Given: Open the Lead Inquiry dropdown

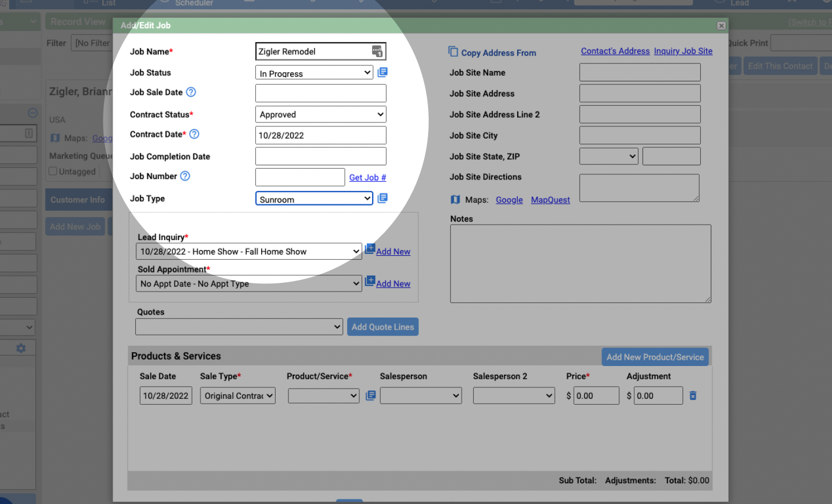Looking at the screenshot, I should click(249, 251).
